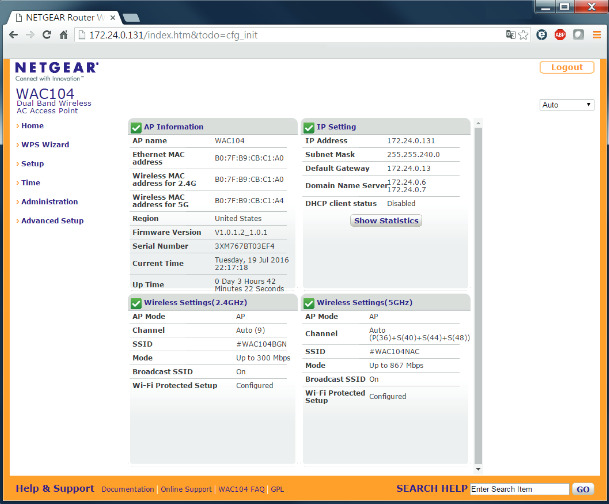Screen dimensions: 609x504
Task: Click the IP Setting panel header
Action: 386,127
